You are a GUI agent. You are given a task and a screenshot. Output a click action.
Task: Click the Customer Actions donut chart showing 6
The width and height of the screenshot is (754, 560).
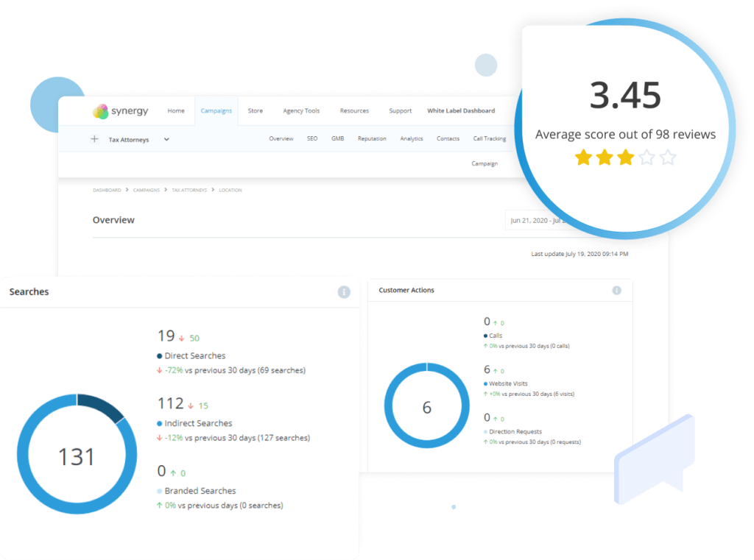(426, 405)
